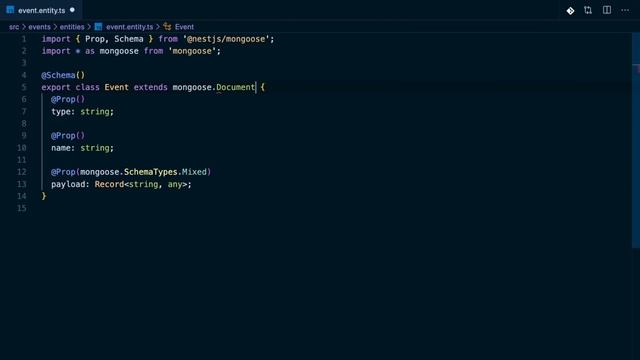640x360 pixels.
Task: Open the source control diamond icon in title bar
Action: tap(570, 11)
